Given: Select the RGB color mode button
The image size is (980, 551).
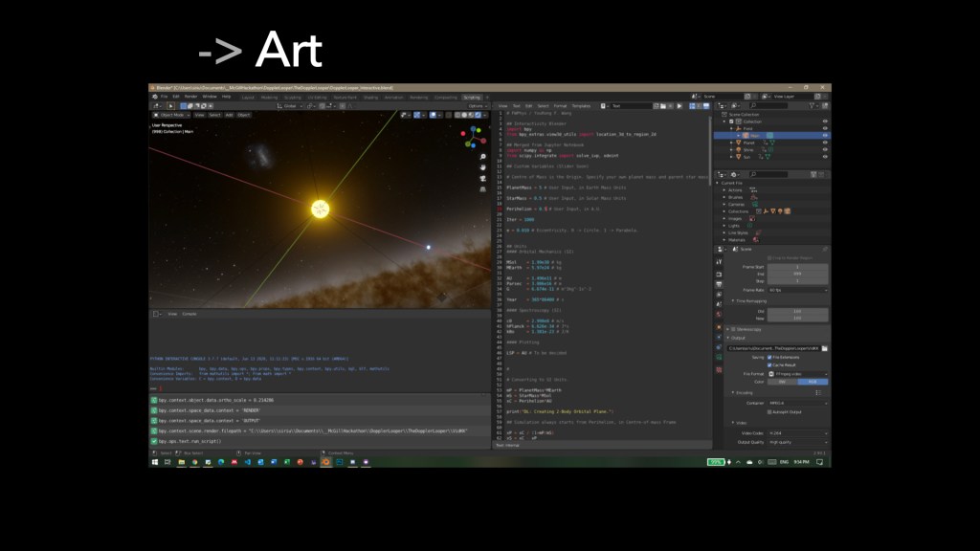Looking at the screenshot, I should click(x=813, y=381).
